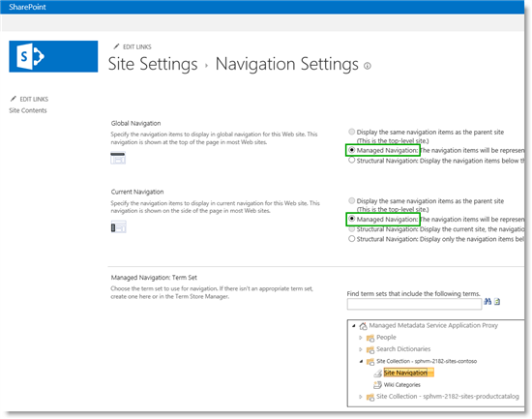
Task: Expand the Search Dictionaries group
Action: click(x=361, y=349)
